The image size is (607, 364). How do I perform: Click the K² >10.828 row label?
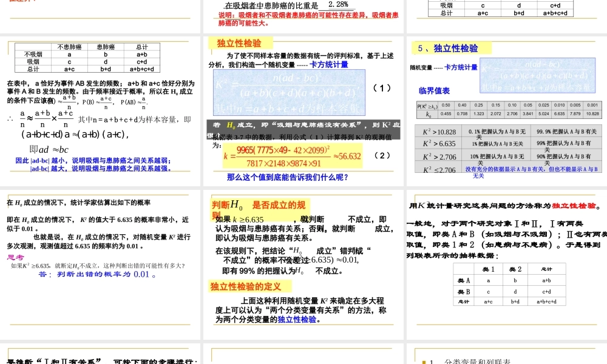tap(439, 132)
